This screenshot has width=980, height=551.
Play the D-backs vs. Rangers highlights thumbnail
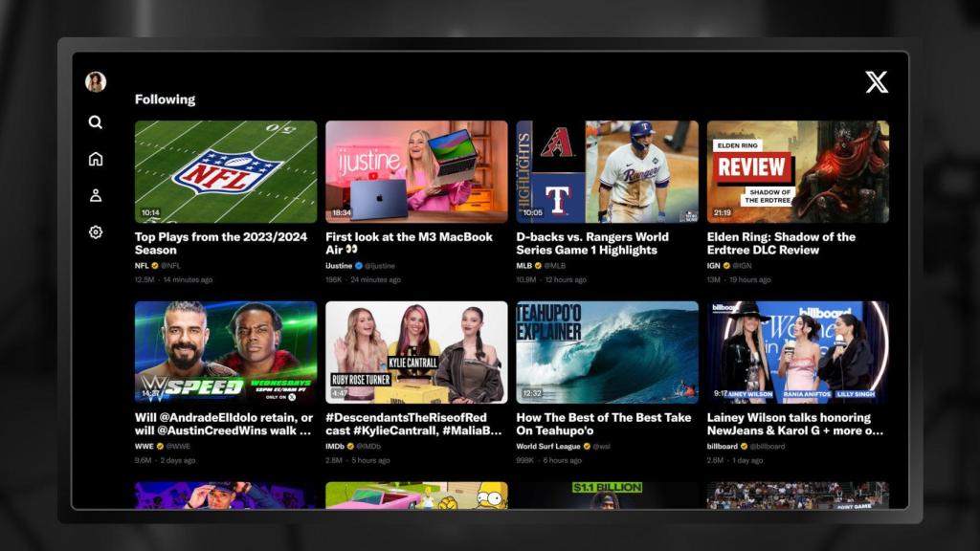pos(607,171)
